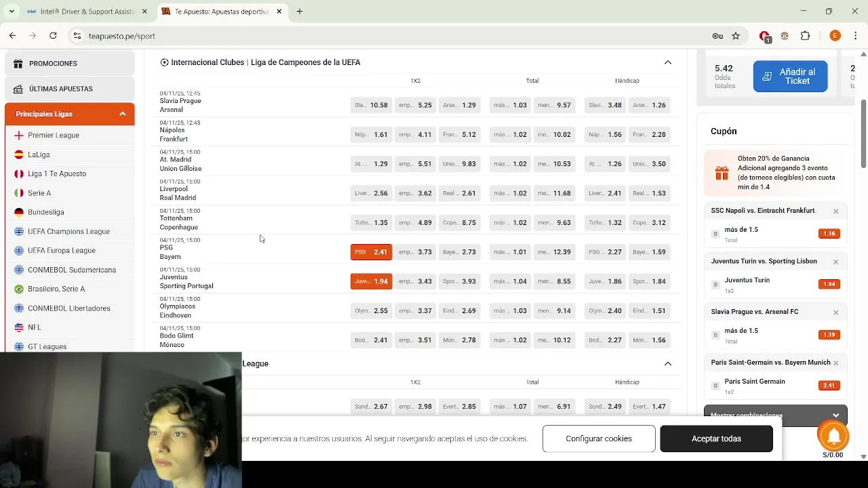
Task: Select Liverpool win odds 2.56
Action: [371, 193]
